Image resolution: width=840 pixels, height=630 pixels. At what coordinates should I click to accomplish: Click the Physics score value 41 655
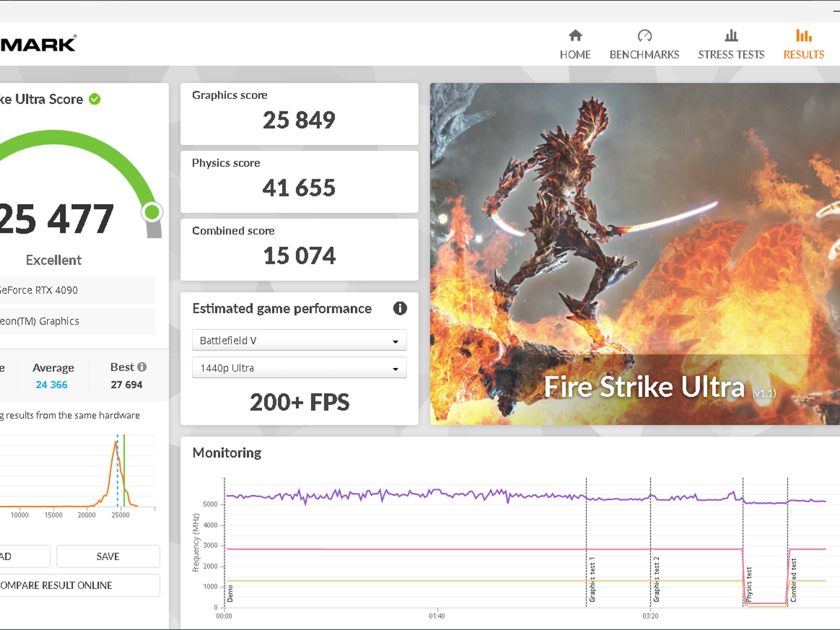[299, 188]
